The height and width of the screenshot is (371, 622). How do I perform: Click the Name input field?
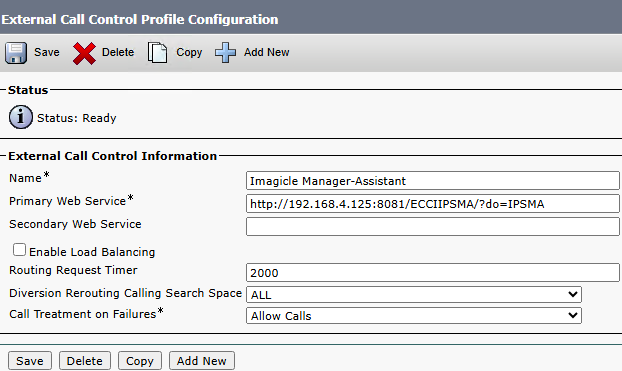pyautogui.click(x=432, y=181)
